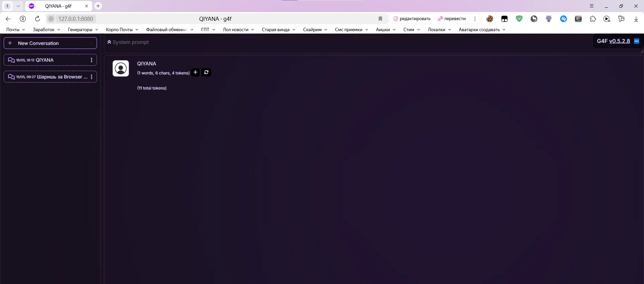Click the new-version badge next to G4F

(637, 41)
